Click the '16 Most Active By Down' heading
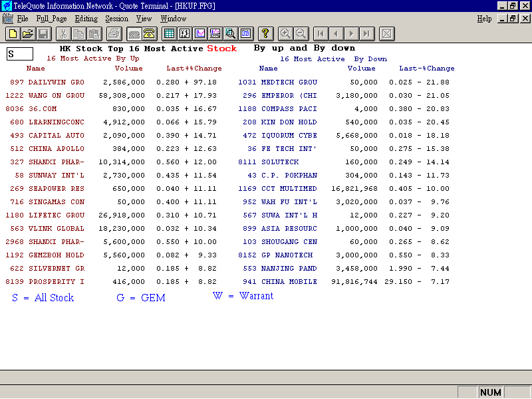The height and width of the screenshot is (399, 532). 334,59
